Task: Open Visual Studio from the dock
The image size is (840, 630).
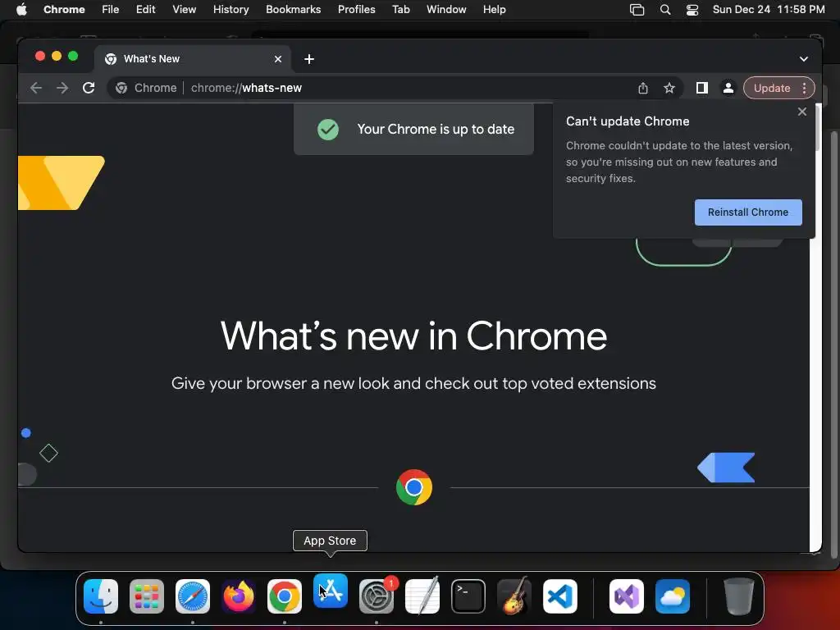Action: [x=626, y=596]
